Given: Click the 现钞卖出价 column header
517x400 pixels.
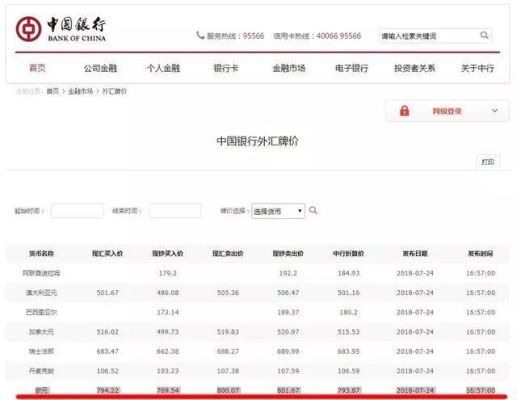Looking at the screenshot, I should (288, 254).
